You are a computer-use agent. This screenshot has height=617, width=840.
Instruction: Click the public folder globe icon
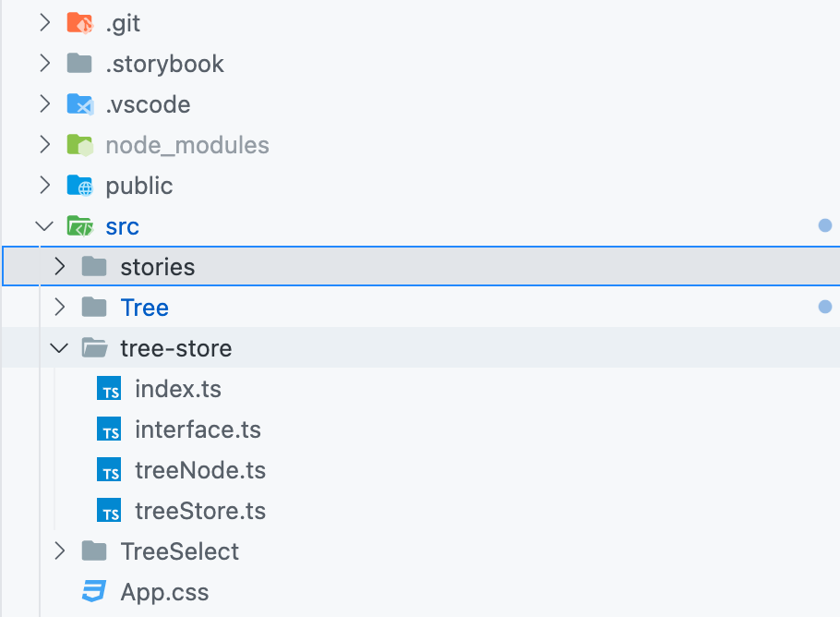tap(80, 186)
